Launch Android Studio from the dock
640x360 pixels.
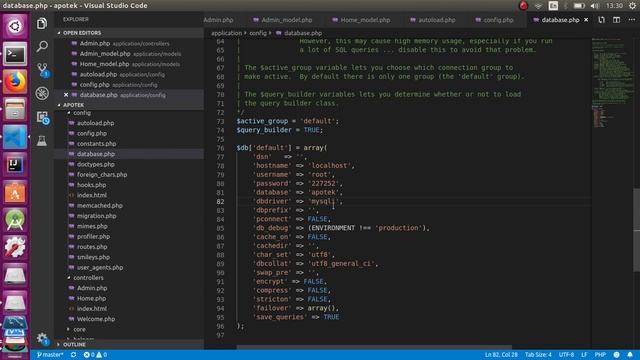click(x=15, y=220)
